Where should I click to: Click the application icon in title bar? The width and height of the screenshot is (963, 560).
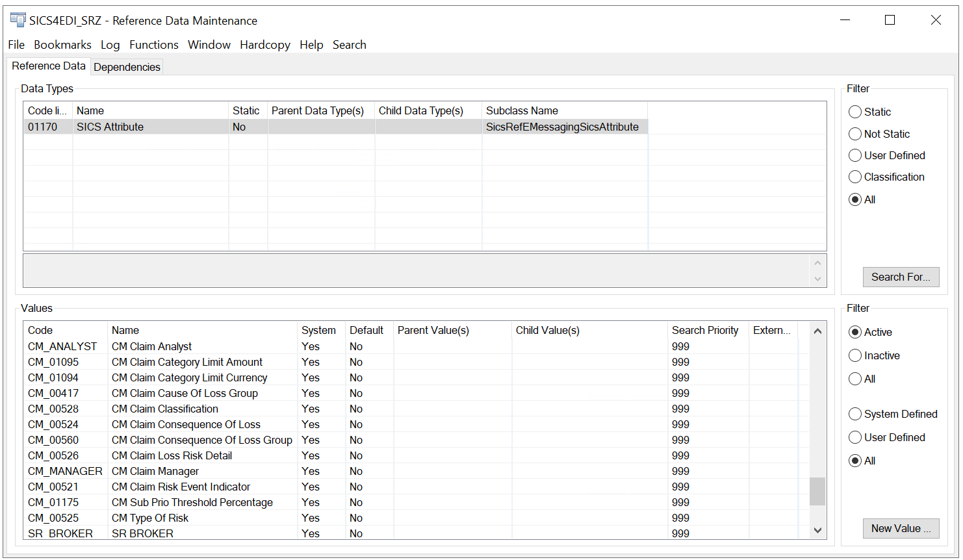click(x=18, y=20)
